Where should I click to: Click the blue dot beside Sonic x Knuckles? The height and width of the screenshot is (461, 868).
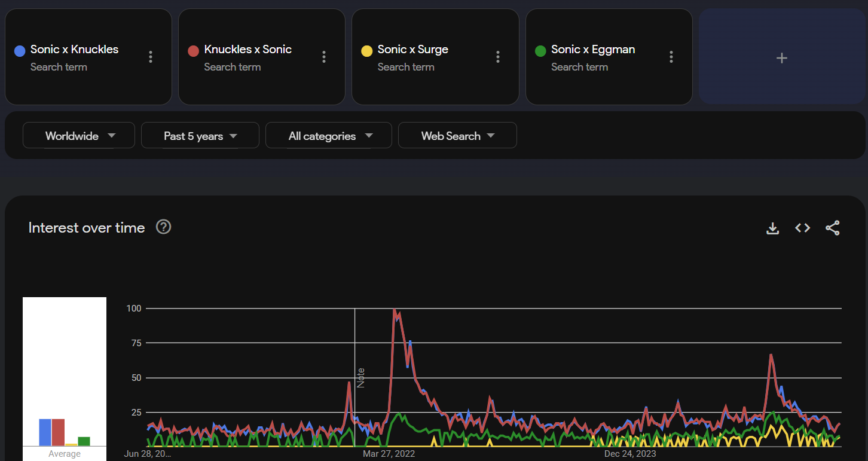point(20,51)
